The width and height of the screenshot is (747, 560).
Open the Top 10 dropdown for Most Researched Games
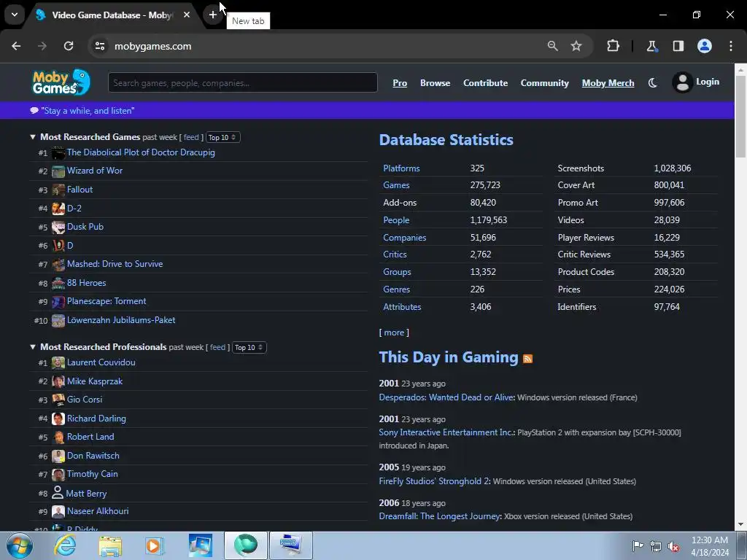[x=223, y=137]
